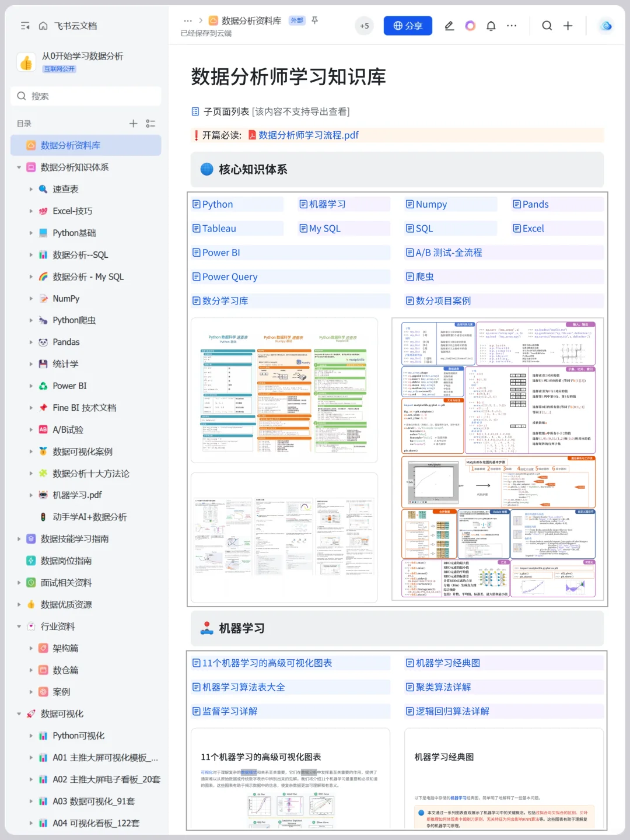Expand the 数据技能学习指南 tree node
Viewport: 630px width, 840px height.
pos(19,539)
